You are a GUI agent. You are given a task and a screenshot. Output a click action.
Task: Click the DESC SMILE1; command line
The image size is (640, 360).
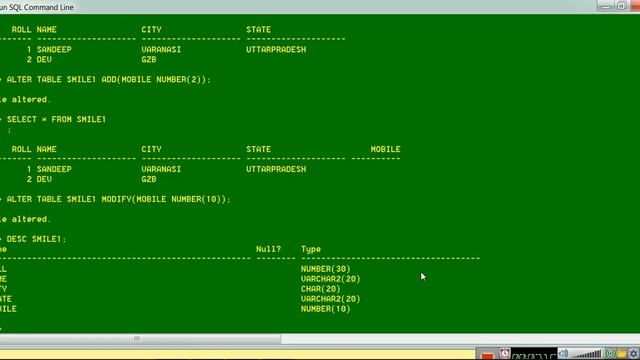pos(36,239)
